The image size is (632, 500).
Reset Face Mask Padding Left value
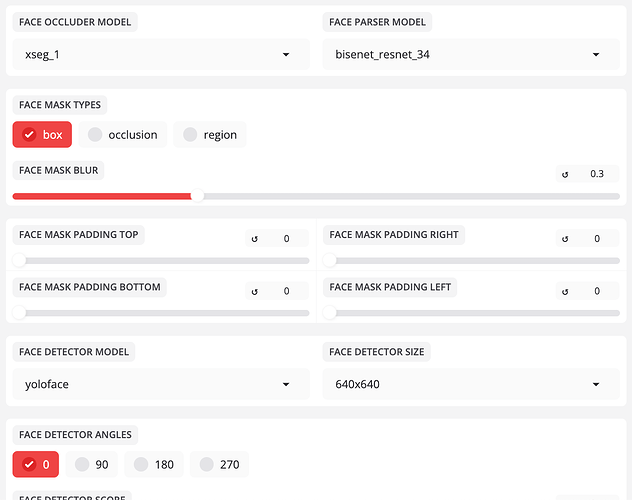565,291
